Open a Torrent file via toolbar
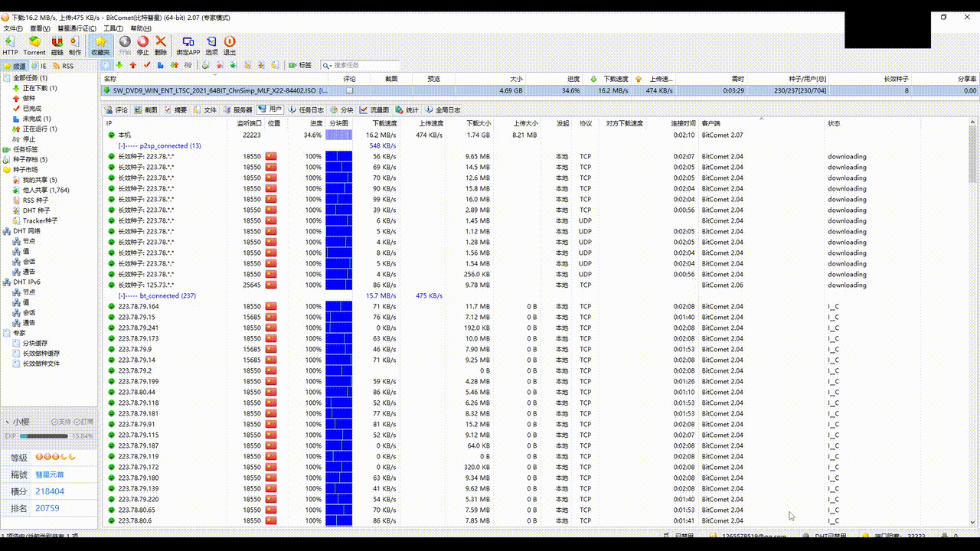980x551 pixels. 34,45
